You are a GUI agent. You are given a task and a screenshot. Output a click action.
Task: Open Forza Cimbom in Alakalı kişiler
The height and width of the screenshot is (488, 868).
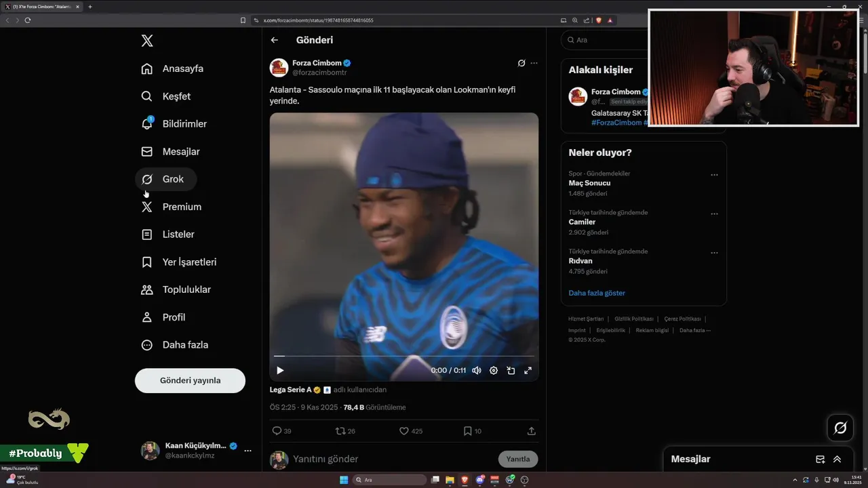click(615, 91)
